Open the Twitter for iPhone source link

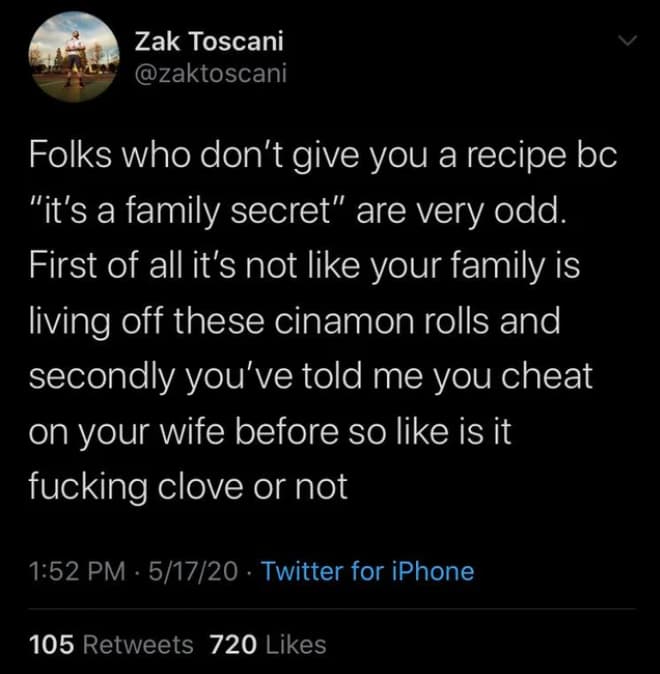[367, 571]
